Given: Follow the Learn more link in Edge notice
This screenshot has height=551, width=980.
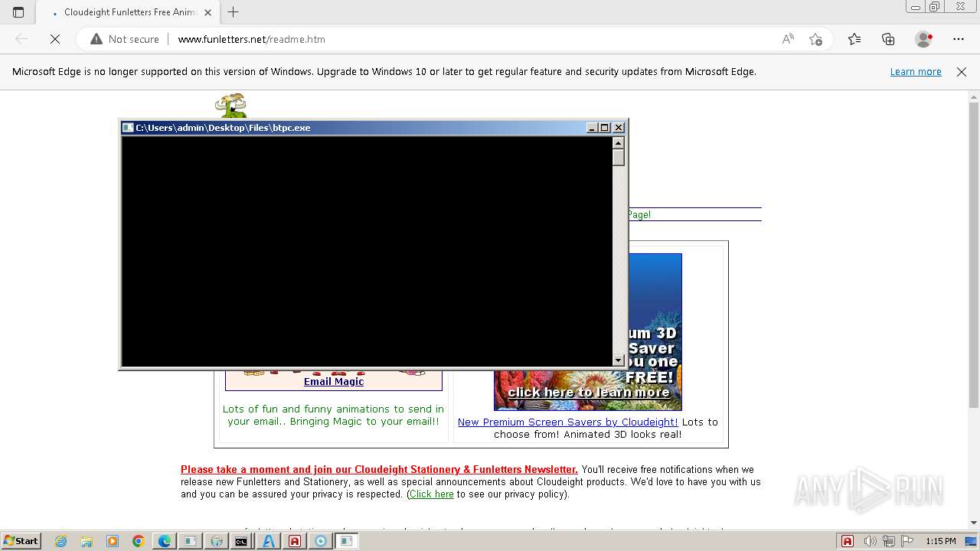Looking at the screenshot, I should [x=916, y=71].
